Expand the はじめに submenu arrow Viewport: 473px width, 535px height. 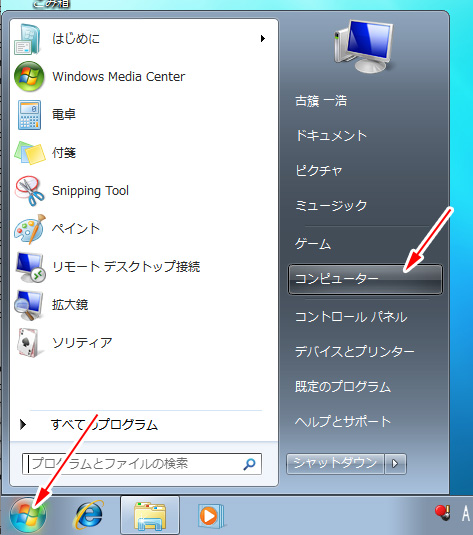[x=262, y=38]
